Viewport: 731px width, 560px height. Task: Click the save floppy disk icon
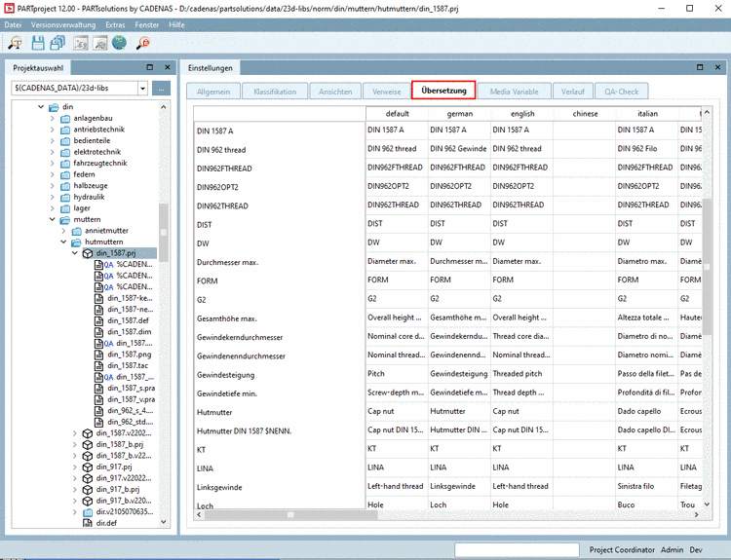click(x=38, y=43)
